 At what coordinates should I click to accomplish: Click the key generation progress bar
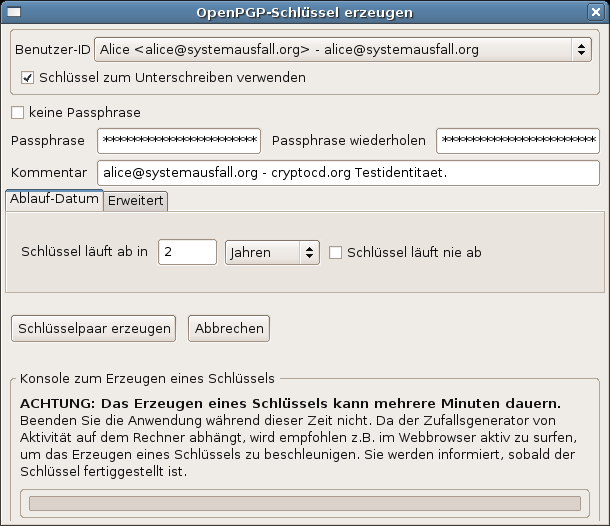point(305,503)
